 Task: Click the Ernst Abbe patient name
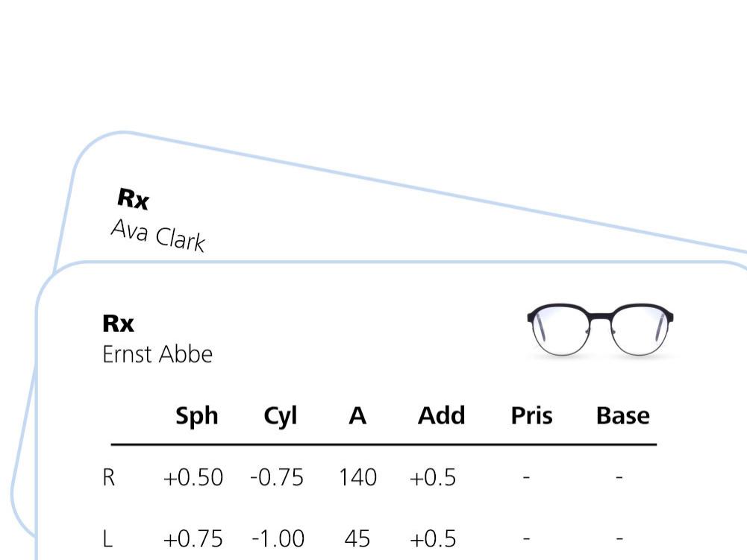pos(157,354)
